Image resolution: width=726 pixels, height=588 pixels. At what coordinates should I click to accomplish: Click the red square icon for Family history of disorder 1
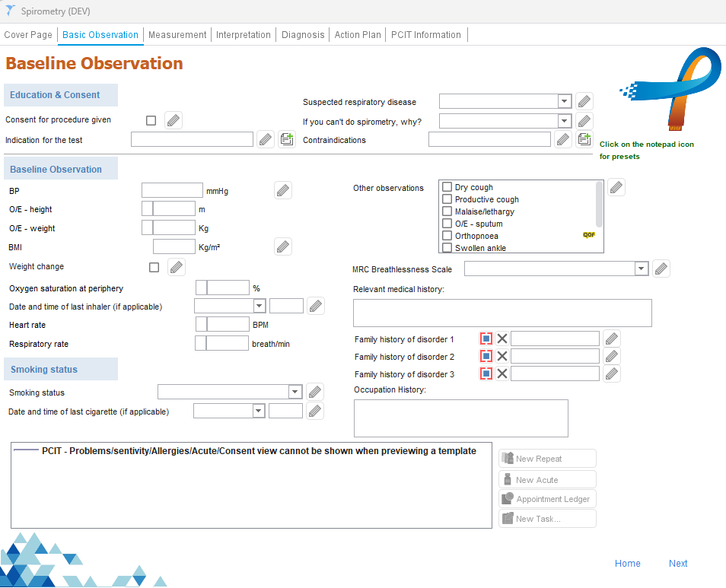[486, 338]
